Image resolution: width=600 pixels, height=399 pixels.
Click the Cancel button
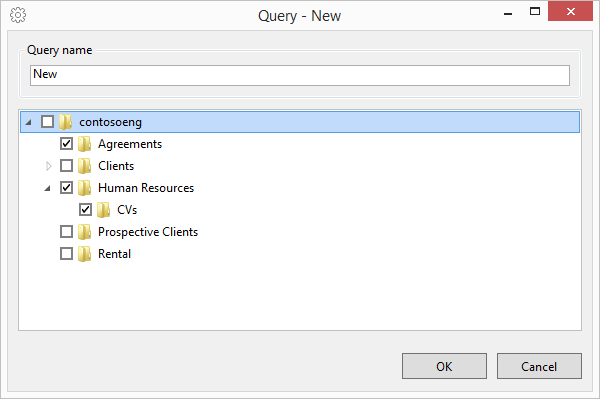pos(539,366)
